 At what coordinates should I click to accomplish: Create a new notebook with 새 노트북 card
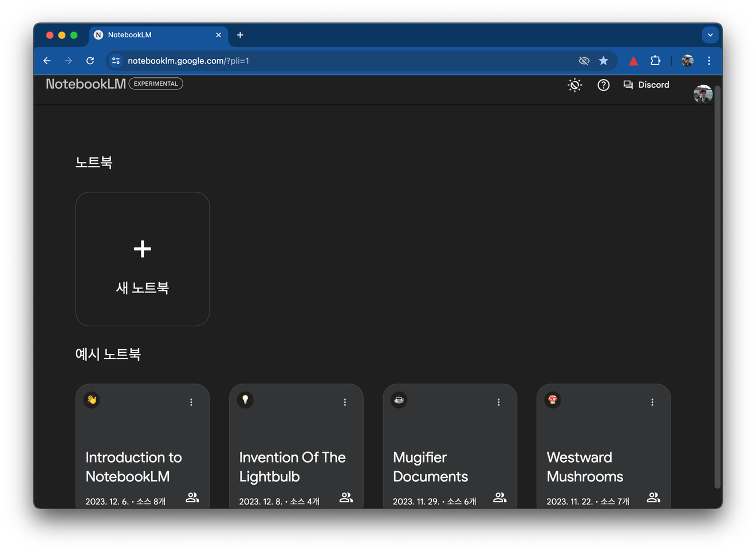pos(143,259)
